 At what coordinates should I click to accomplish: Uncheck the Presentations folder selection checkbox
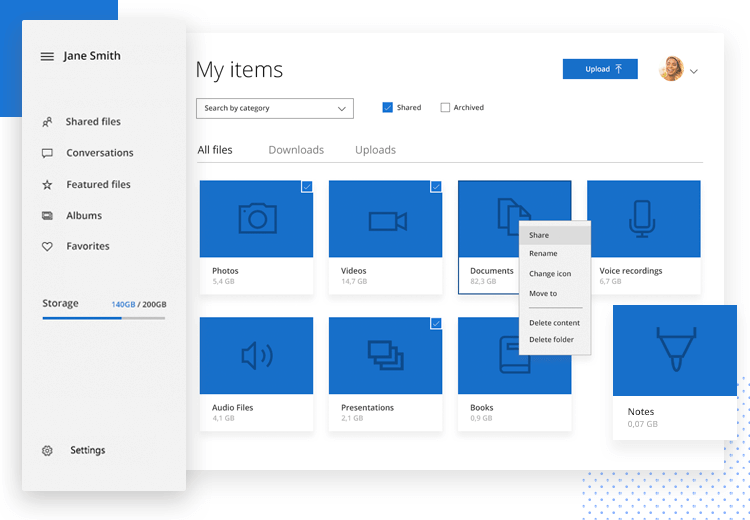click(x=436, y=323)
